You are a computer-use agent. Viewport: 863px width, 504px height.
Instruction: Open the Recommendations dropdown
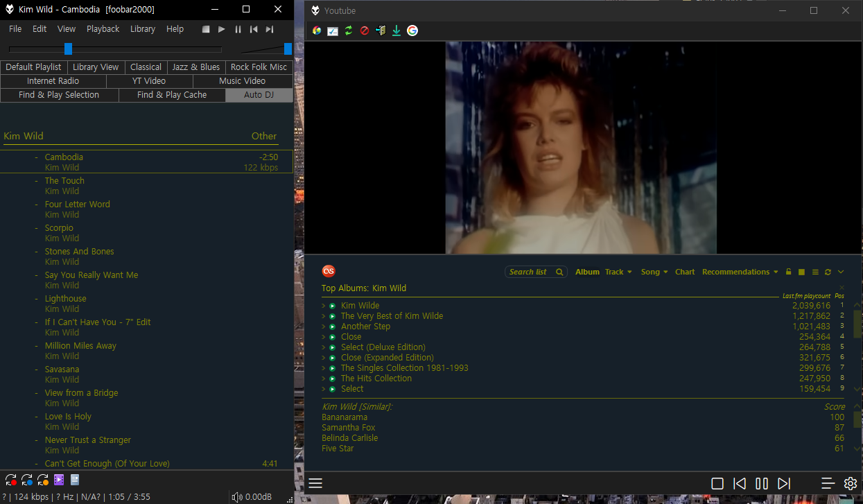click(740, 272)
